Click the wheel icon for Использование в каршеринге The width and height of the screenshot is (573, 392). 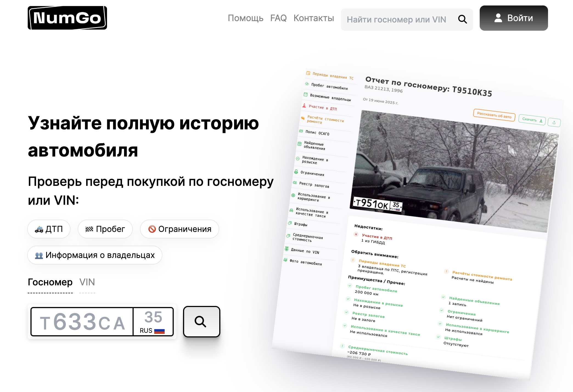coord(293,196)
